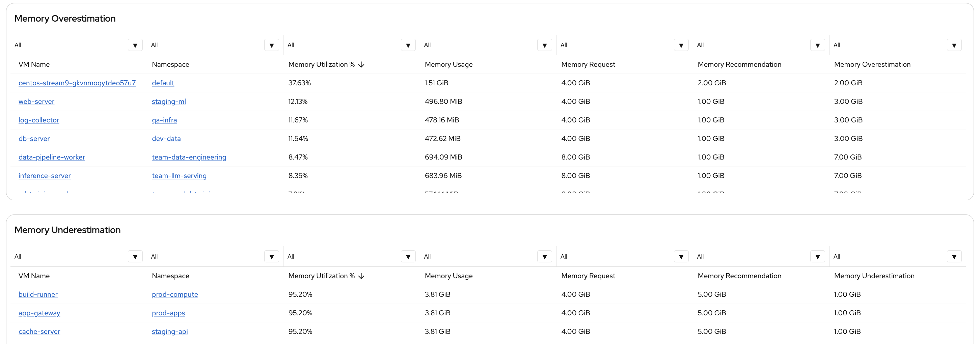Sort by Memory Usage in Underestimation table
This screenshot has width=980, height=344.
point(448,276)
